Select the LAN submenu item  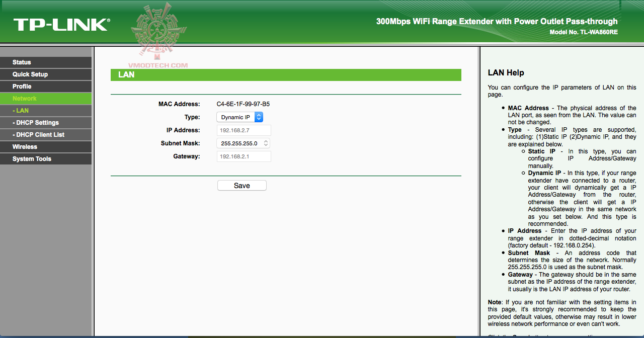46,111
